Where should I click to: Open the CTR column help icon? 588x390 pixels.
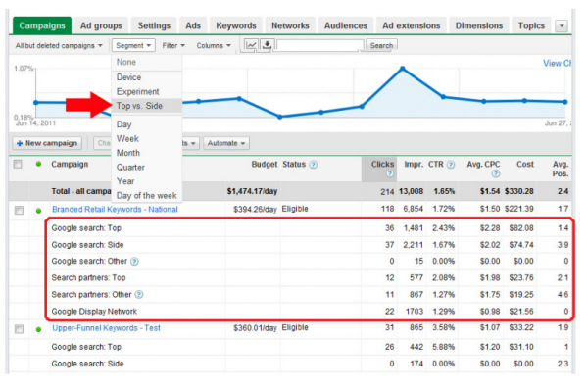(451, 165)
